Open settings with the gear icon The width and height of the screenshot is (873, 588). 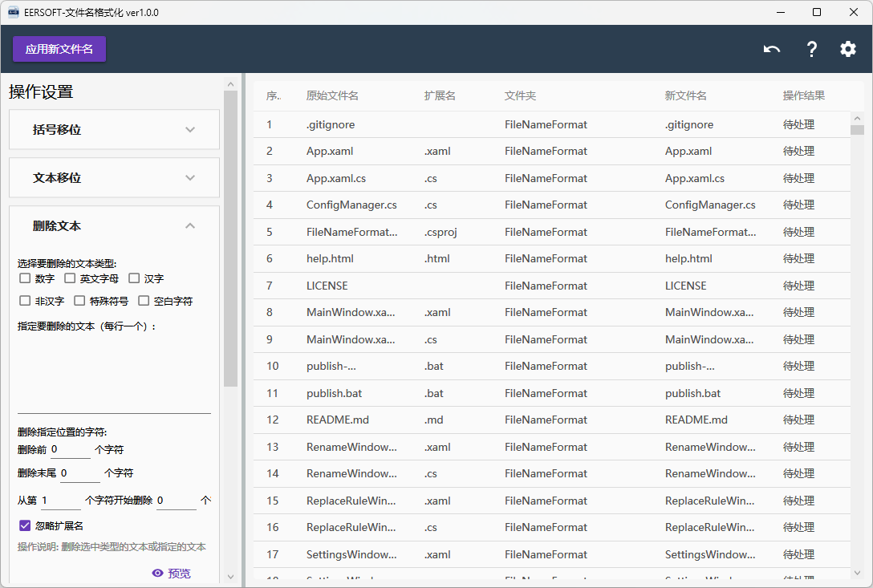click(848, 49)
